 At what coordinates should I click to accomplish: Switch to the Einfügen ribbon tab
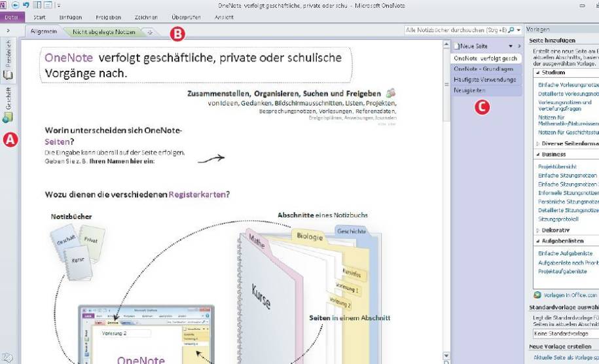71,18
